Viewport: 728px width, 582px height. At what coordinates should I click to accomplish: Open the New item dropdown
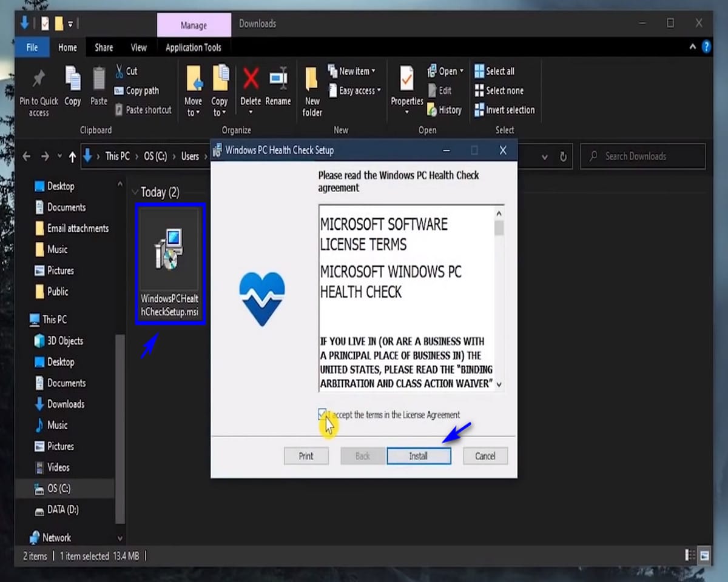click(x=352, y=71)
